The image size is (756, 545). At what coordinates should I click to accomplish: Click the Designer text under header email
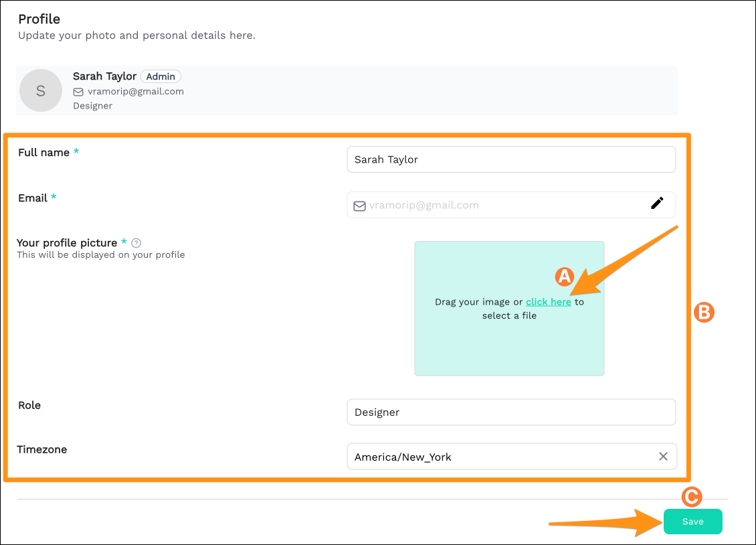92,106
